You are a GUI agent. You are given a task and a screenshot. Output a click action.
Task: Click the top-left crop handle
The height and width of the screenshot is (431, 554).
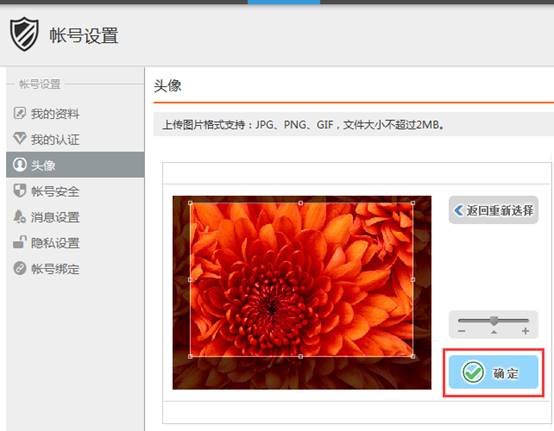click(190, 203)
